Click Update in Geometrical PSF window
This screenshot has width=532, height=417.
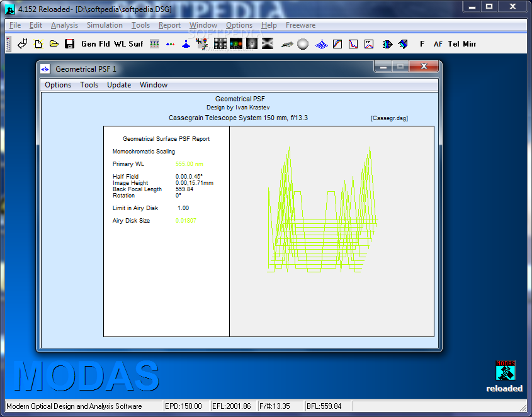tap(119, 85)
